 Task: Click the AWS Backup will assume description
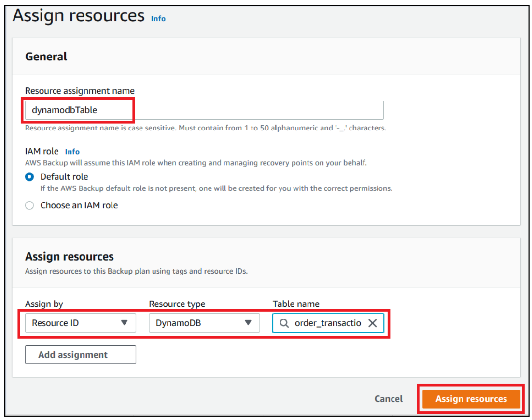[x=196, y=163]
